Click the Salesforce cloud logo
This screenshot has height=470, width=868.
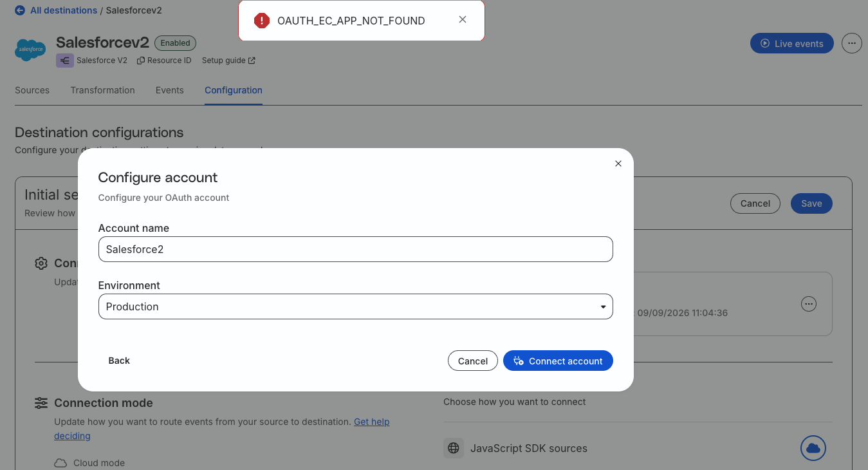point(30,50)
